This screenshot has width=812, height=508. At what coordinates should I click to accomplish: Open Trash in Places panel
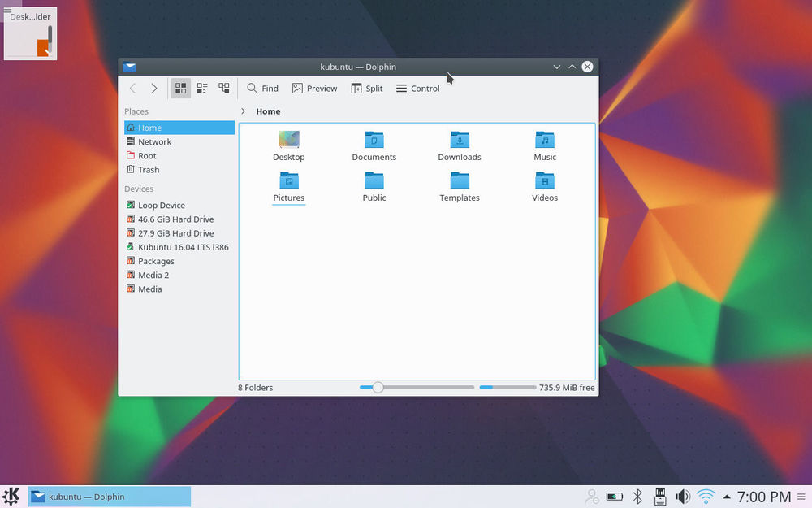pyautogui.click(x=149, y=170)
